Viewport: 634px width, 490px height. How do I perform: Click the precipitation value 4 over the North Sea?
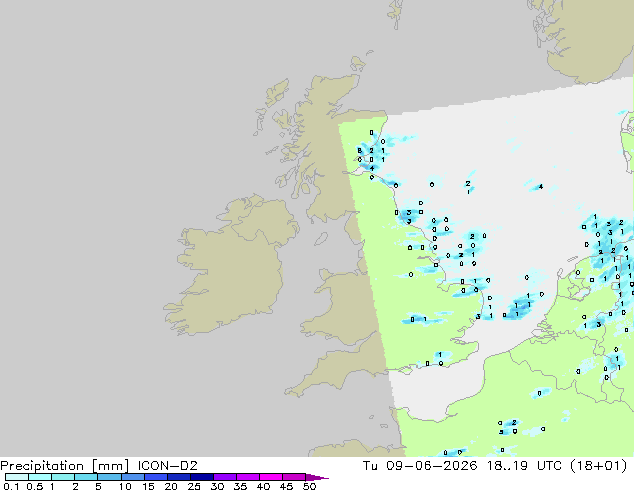[x=541, y=186]
